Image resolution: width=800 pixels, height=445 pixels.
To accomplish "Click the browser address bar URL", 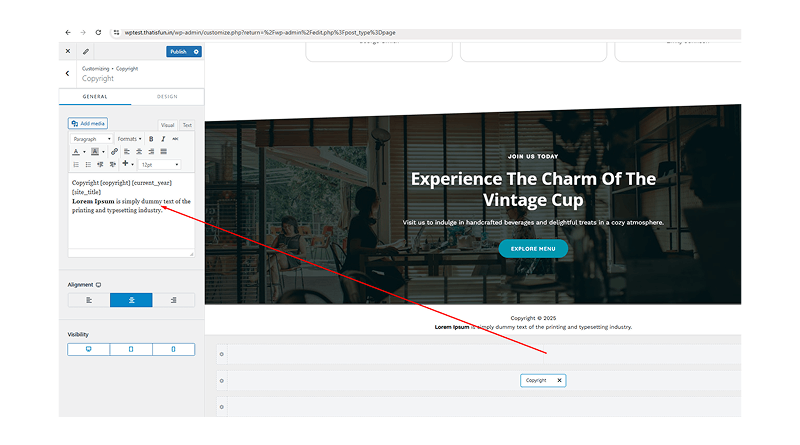I will 260,32.
